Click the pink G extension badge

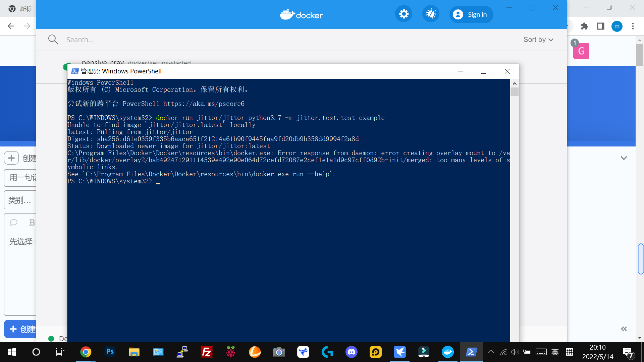click(x=581, y=51)
